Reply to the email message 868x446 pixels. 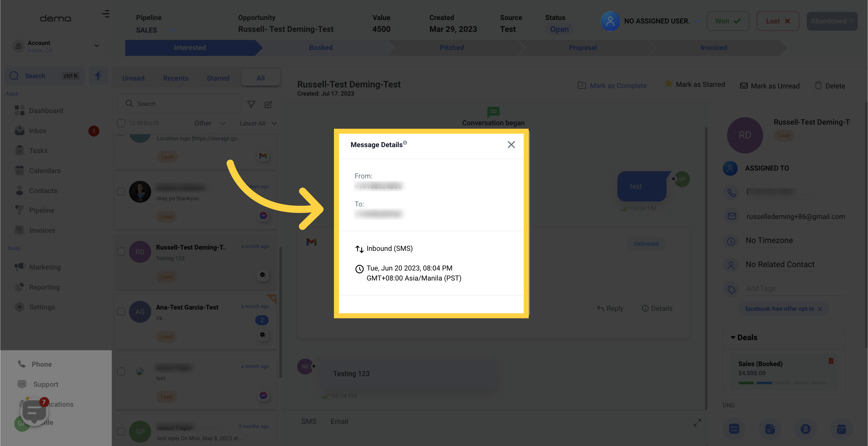click(610, 308)
